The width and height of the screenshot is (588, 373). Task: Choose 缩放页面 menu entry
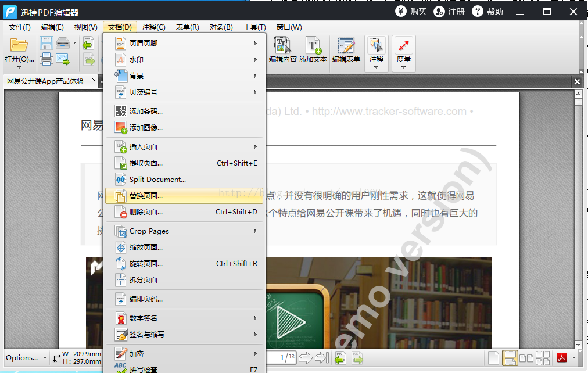[185, 248]
